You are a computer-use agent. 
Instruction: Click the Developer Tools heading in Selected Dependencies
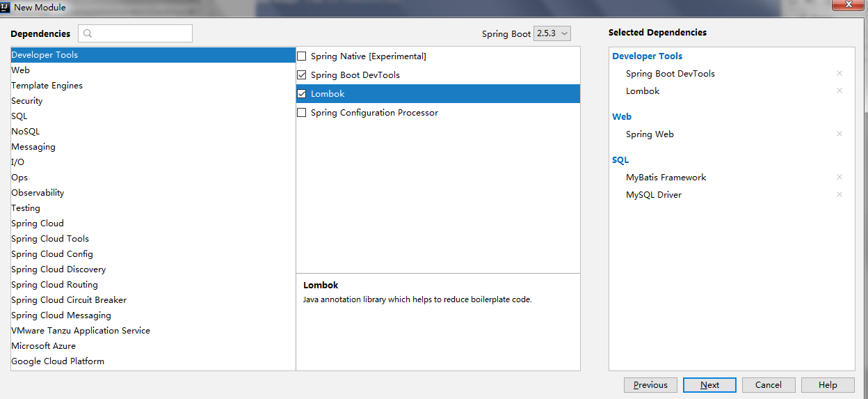[x=647, y=56]
